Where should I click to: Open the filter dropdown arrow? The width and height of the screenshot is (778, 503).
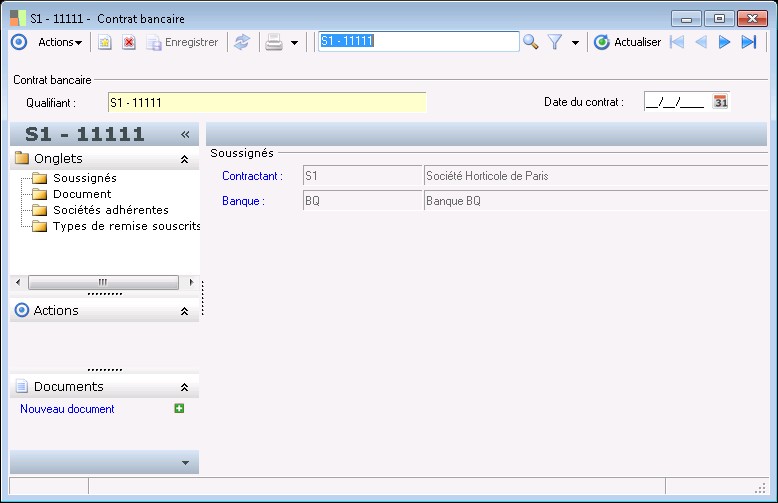click(x=575, y=43)
